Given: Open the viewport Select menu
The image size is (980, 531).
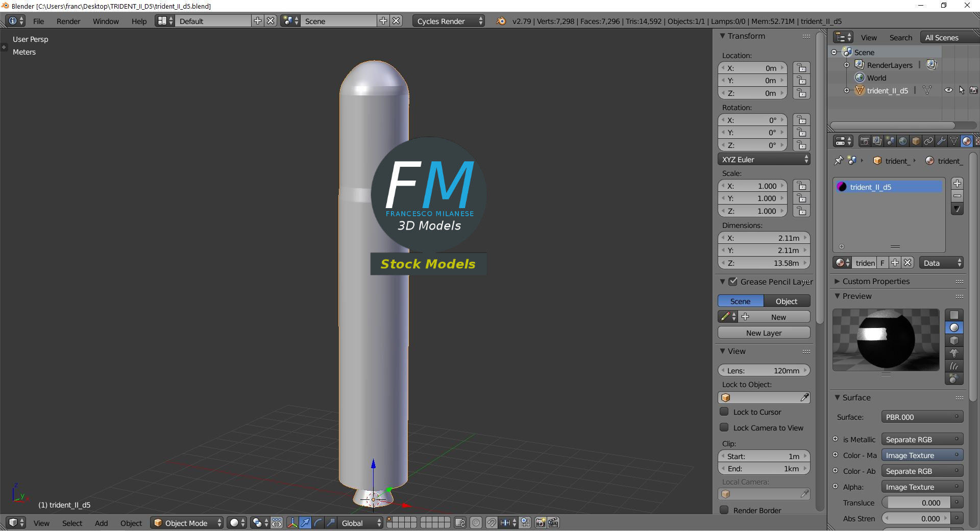Looking at the screenshot, I should tap(72, 523).
